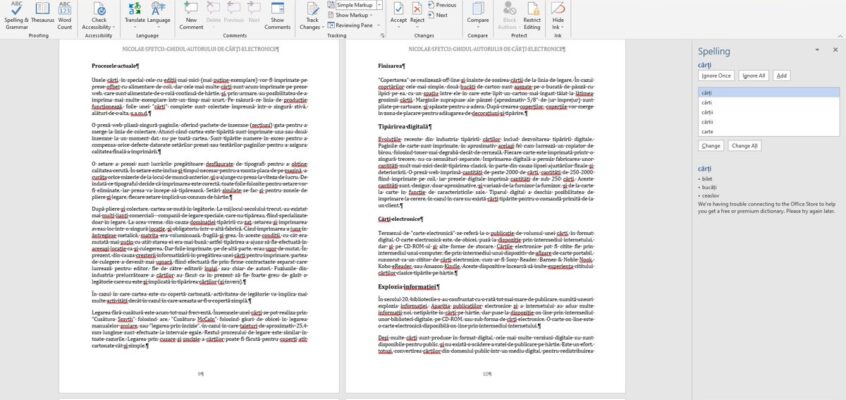The width and height of the screenshot is (846, 400).
Task: Click the page number at bottom of right page
Action: pyautogui.click(x=487, y=373)
